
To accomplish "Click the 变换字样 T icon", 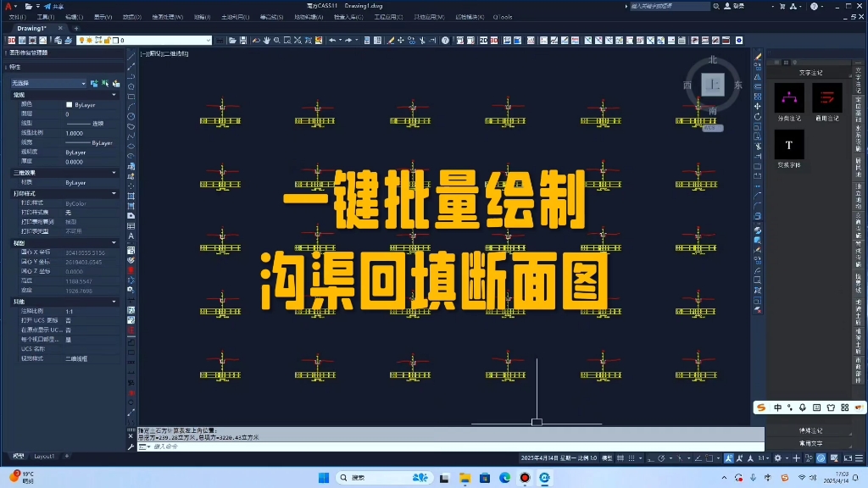I will (788, 144).
